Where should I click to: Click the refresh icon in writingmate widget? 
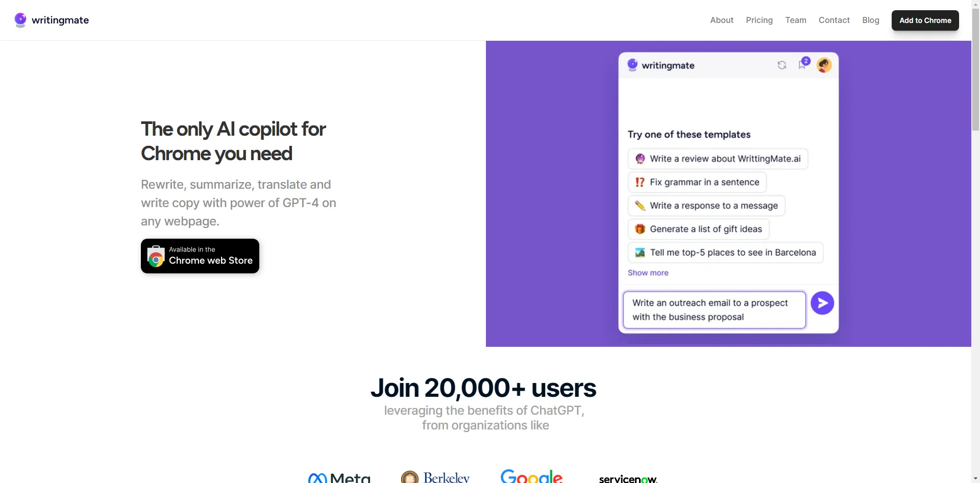coord(781,65)
